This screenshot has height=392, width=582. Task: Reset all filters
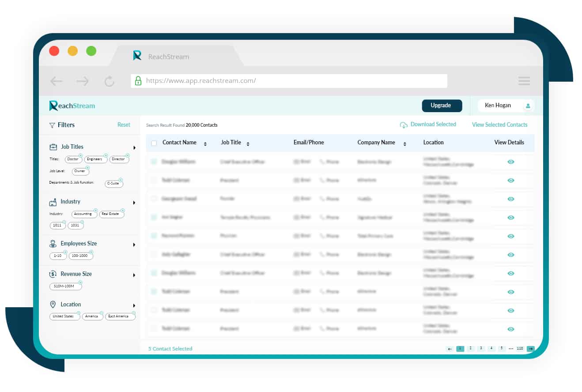[x=124, y=125]
